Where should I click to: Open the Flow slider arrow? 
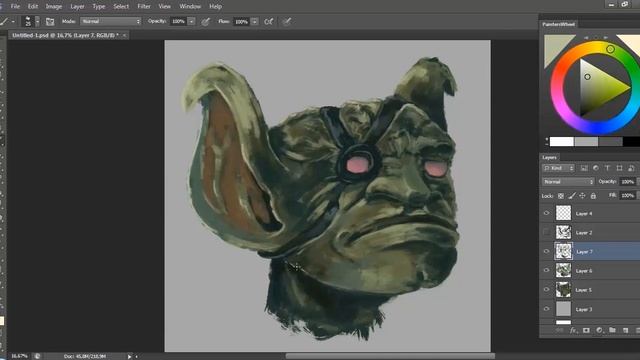[x=254, y=22]
